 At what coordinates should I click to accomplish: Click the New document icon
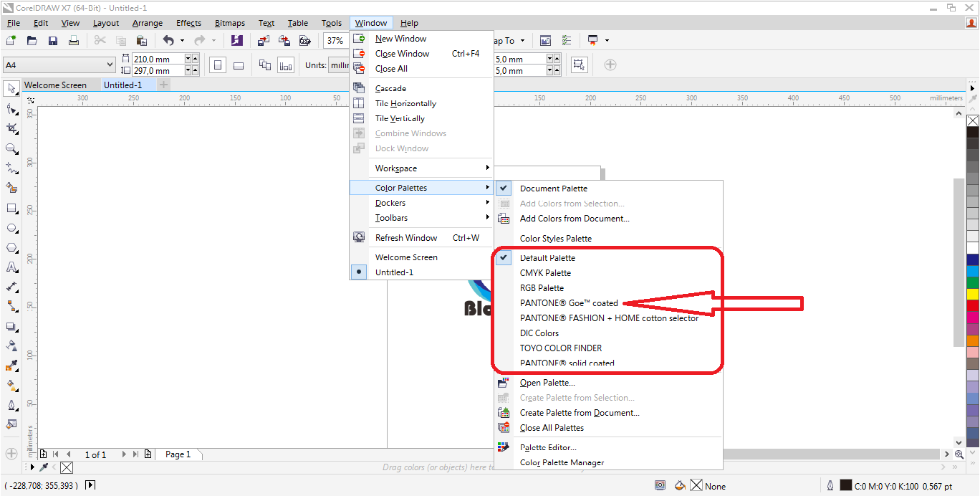click(11, 41)
